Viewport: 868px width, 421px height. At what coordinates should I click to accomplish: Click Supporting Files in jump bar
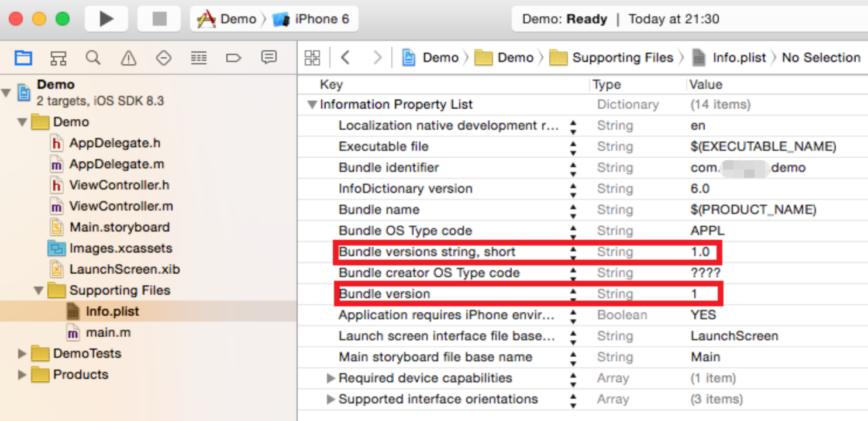pos(612,57)
